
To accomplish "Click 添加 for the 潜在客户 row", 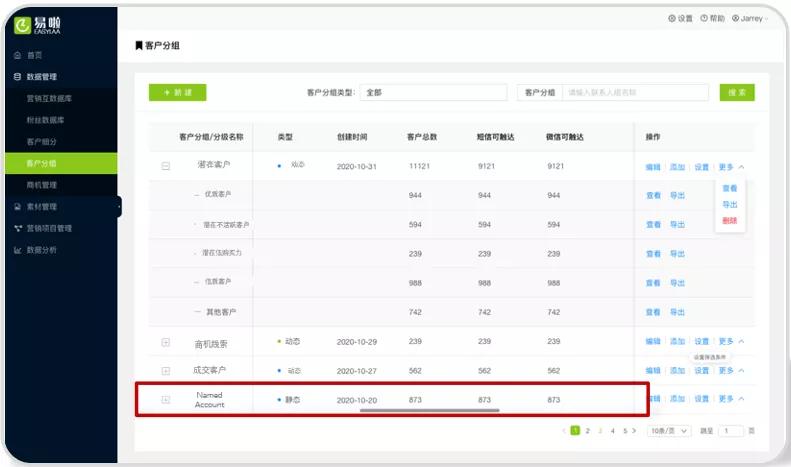I will [677, 167].
